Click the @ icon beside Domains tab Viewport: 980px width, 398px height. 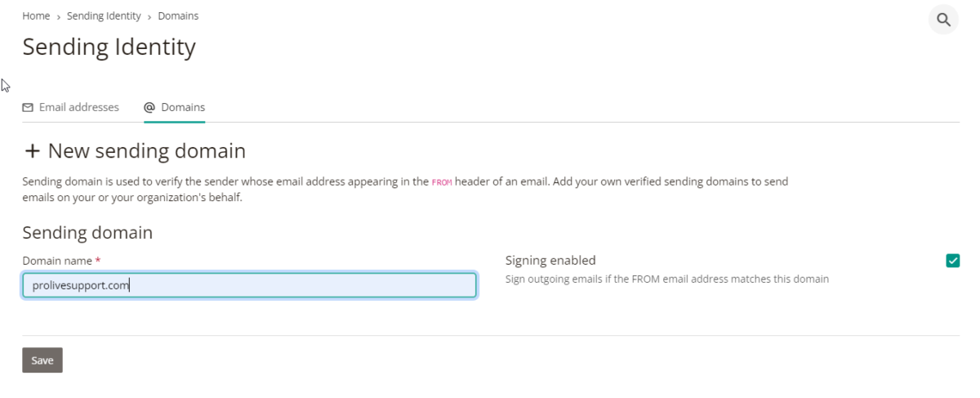149,108
